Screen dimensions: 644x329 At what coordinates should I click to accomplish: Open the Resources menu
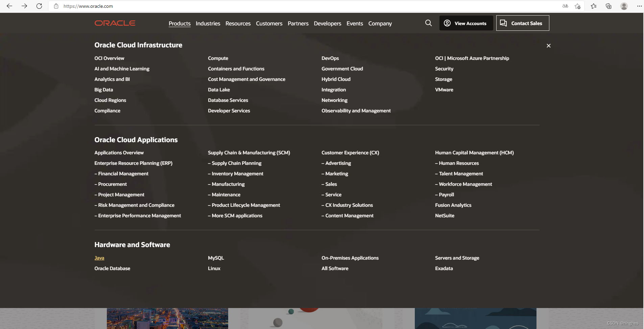238,23
